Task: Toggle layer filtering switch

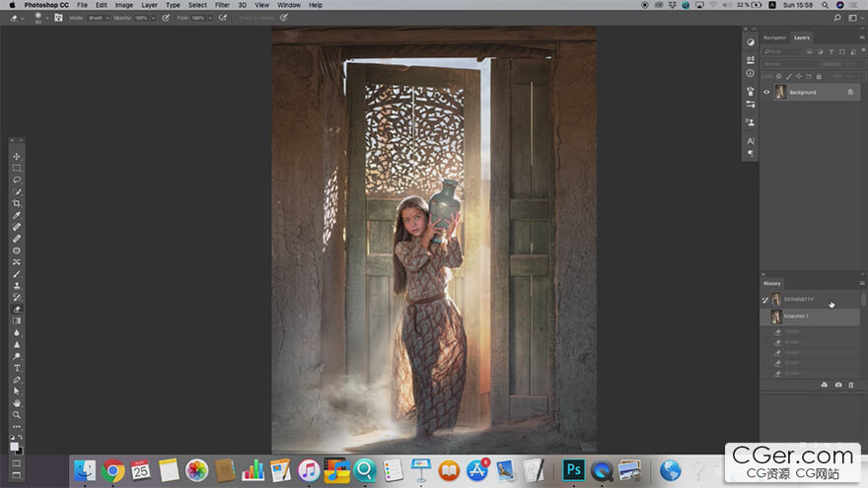Action: coord(863,51)
